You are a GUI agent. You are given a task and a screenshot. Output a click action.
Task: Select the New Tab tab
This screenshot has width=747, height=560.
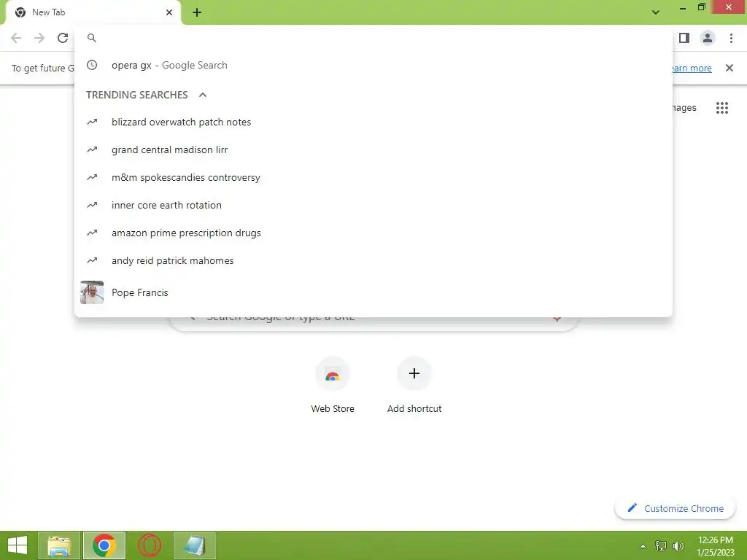click(93, 13)
